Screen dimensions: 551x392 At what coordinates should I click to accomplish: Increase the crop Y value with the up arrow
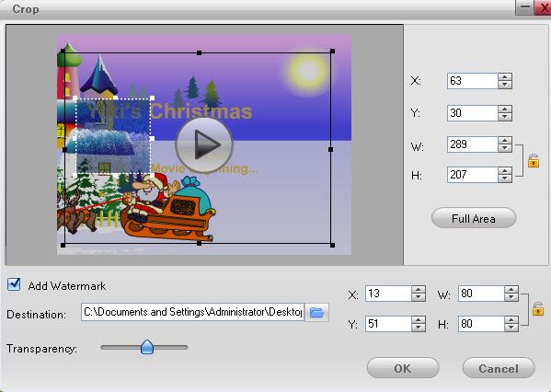click(505, 110)
